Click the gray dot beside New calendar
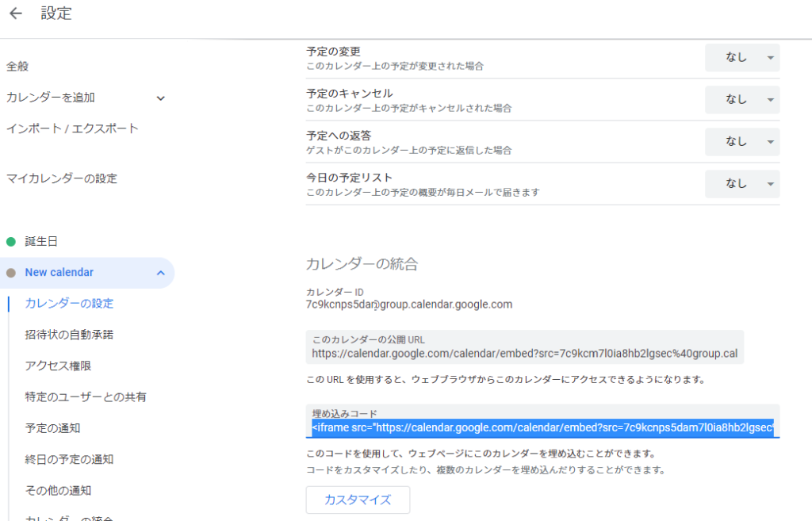The image size is (812, 521). (x=11, y=273)
